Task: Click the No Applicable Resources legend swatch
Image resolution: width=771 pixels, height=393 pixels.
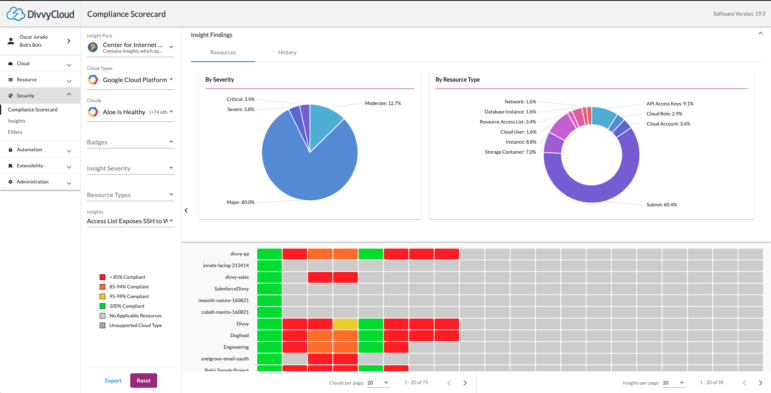Action: click(x=102, y=316)
